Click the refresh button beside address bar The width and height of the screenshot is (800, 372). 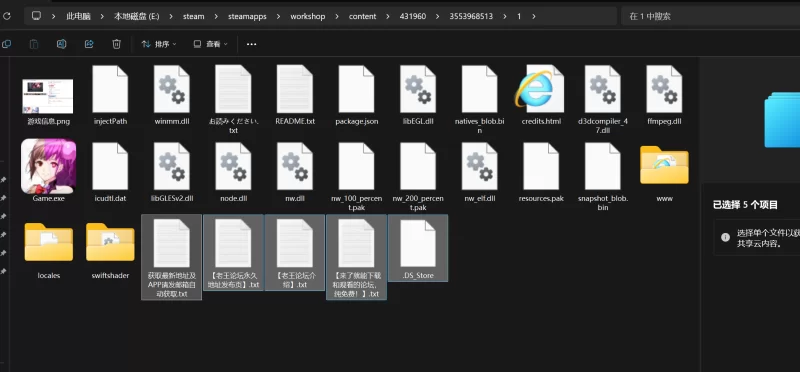pyautogui.click(x=7, y=16)
